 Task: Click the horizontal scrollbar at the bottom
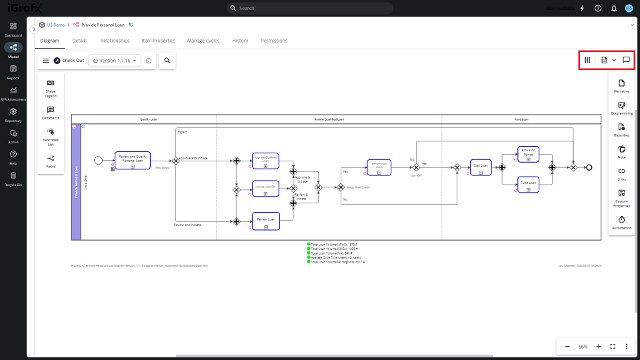pos(334,356)
